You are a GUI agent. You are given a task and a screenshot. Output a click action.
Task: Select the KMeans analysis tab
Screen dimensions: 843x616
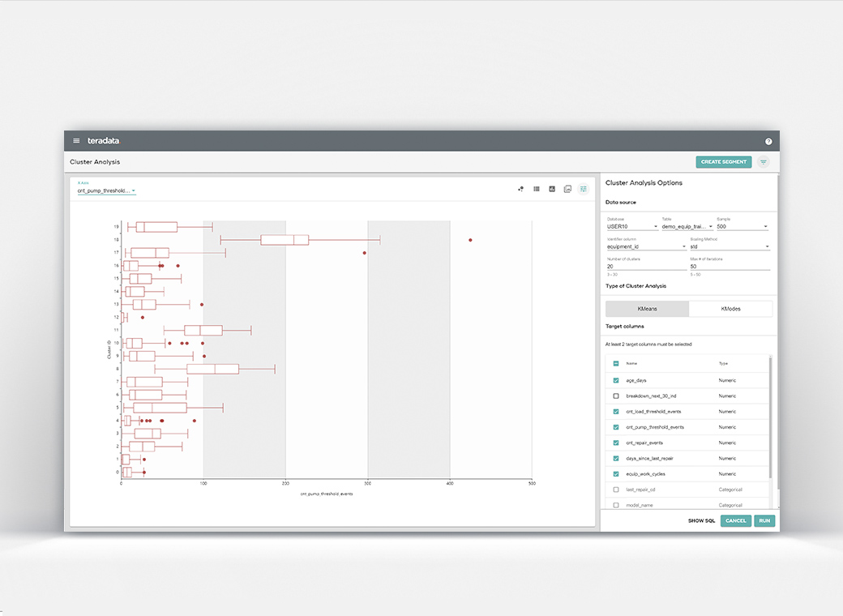click(x=646, y=309)
